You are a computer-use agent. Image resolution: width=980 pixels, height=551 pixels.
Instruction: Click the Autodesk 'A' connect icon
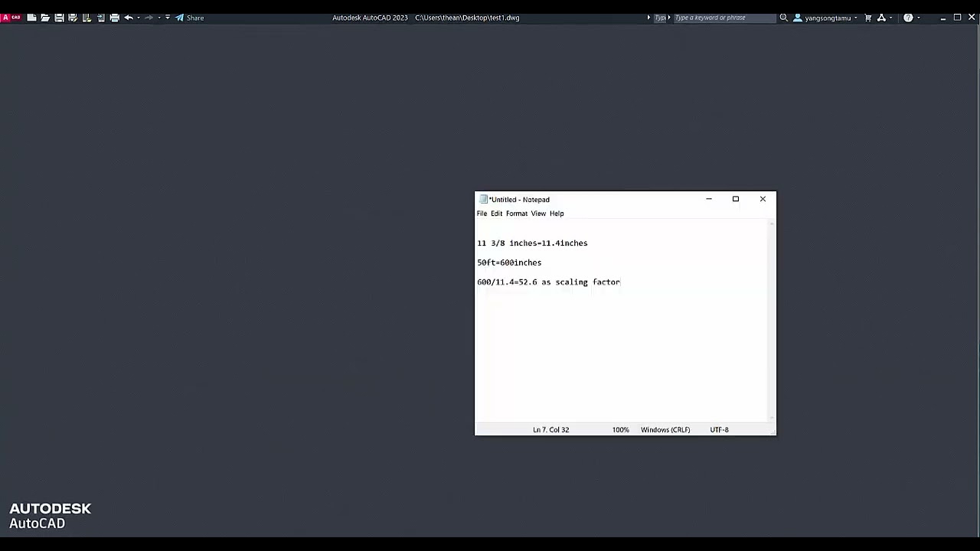pyautogui.click(x=881, y=18)
